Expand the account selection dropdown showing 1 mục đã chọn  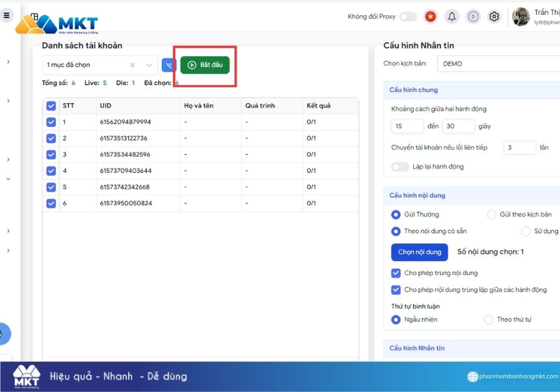pyautogui.click(x=148, y=65)
